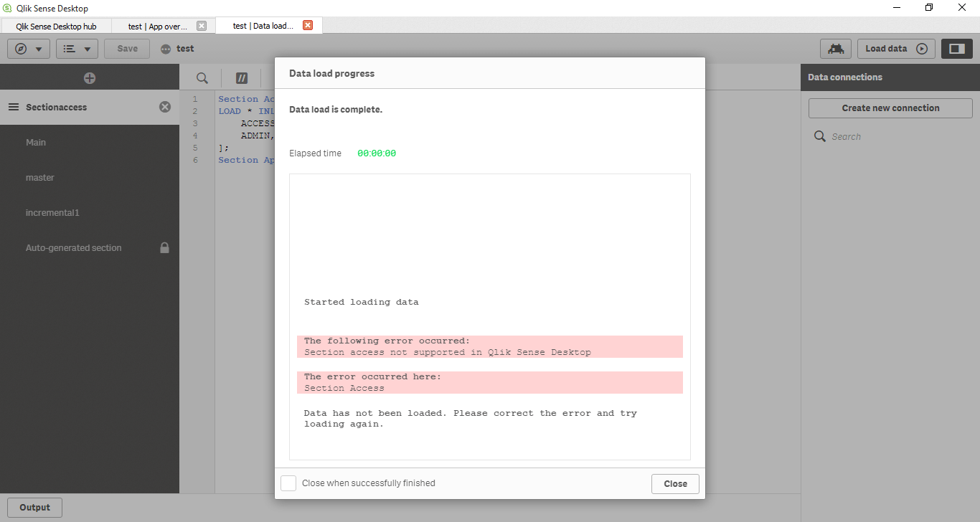
Task: Open the Auto-generated section
Action: pos(90,247)
